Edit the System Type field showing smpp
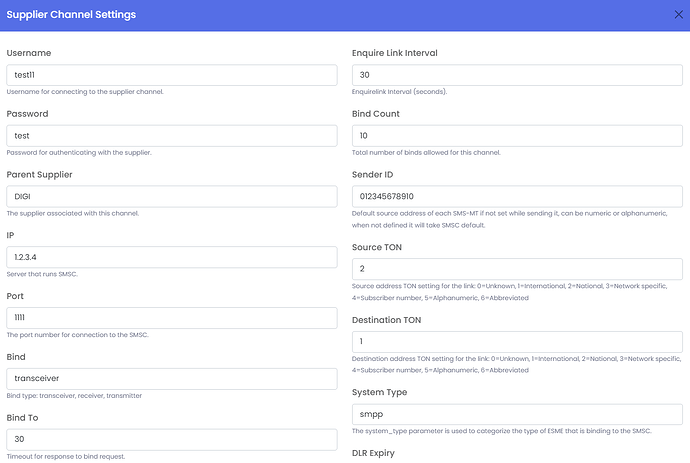The width and height of the screenshot is (690, 463). [517, 414]
